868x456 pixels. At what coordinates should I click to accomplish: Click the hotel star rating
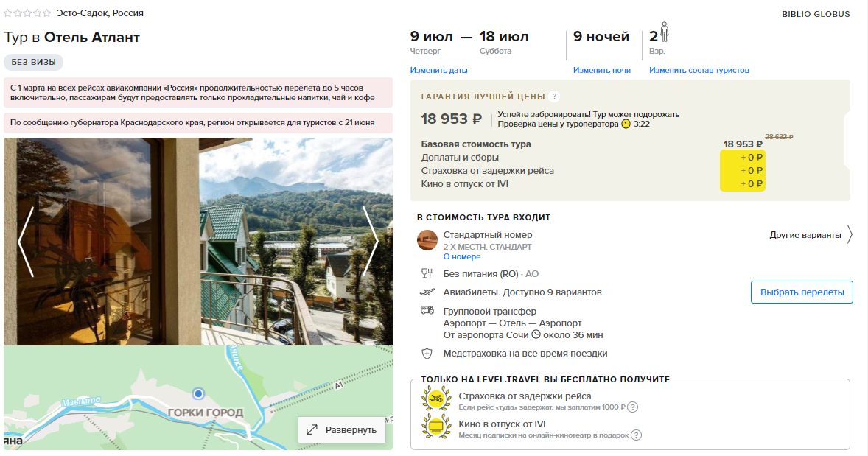(28, 13)
